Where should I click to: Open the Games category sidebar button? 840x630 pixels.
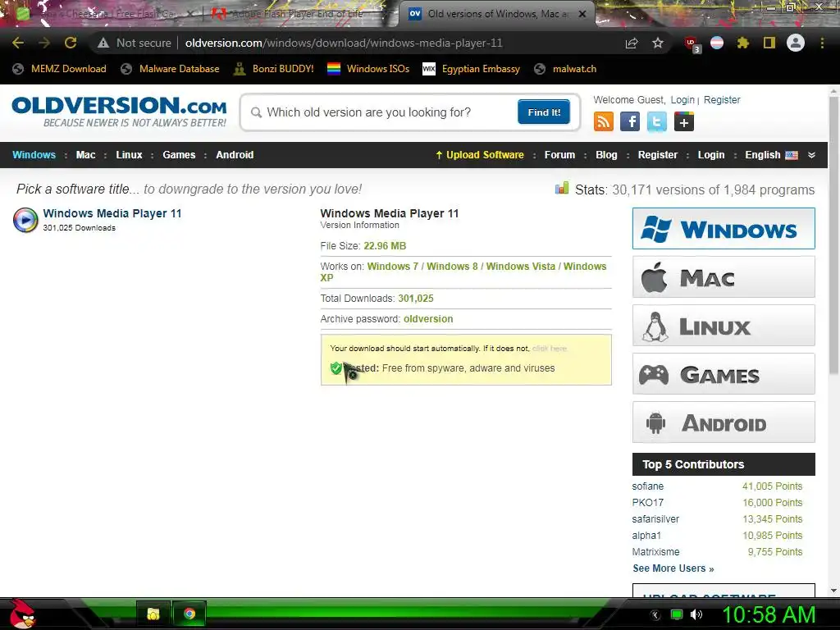click(x=724, y=374)
